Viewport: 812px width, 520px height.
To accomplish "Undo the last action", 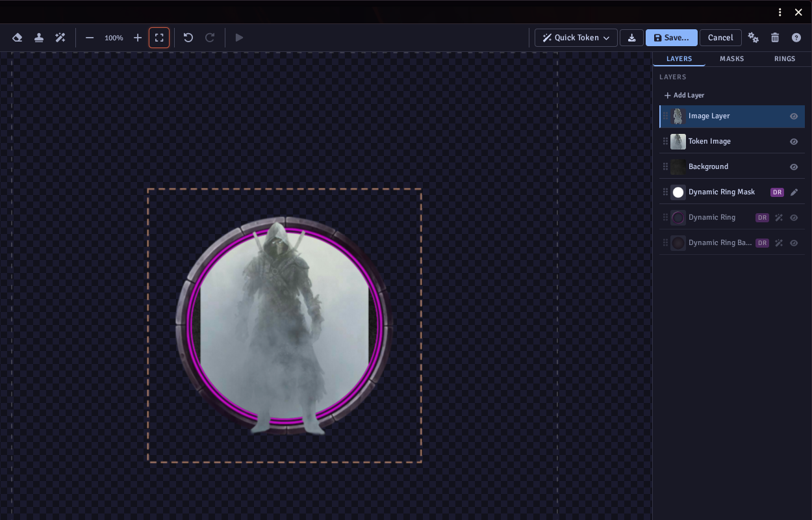I will tap(188, 38).
